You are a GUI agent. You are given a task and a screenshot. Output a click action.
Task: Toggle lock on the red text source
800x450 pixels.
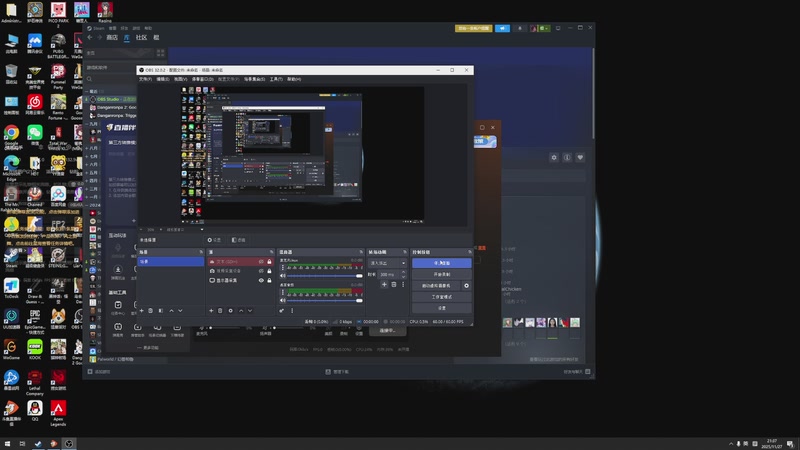(x=269, y=262)
